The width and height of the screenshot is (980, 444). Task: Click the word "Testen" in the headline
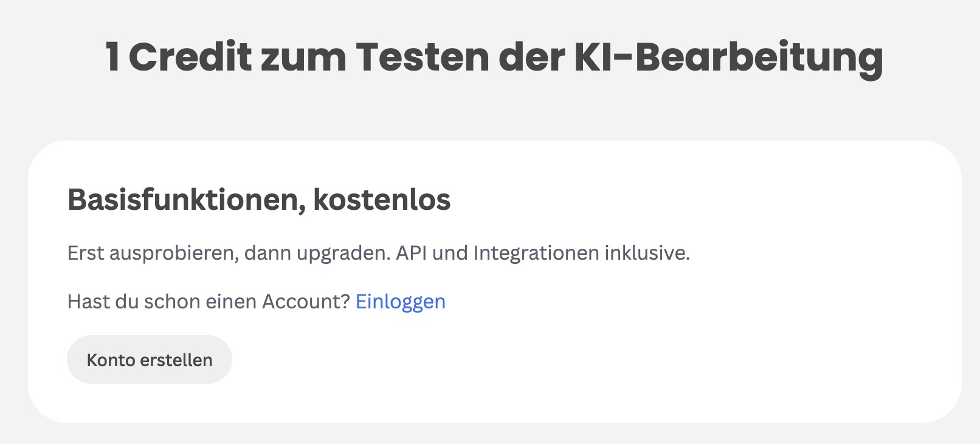pos(423,58)
